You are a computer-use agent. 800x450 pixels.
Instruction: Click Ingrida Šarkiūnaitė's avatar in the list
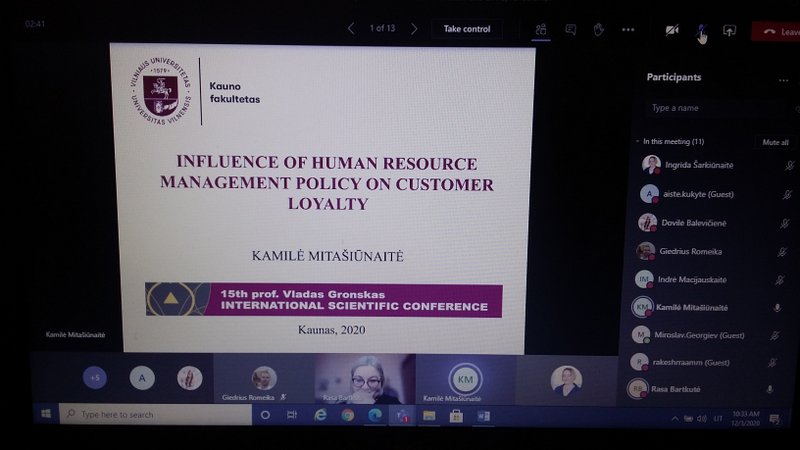pyautogui.click(x=651, y=165)
